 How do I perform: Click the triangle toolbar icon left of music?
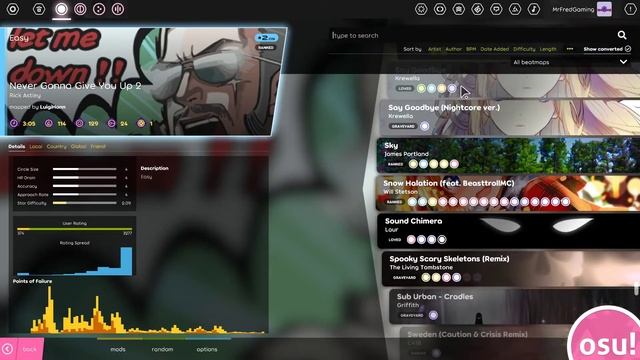pyautogui.click(x=515, y=9)
